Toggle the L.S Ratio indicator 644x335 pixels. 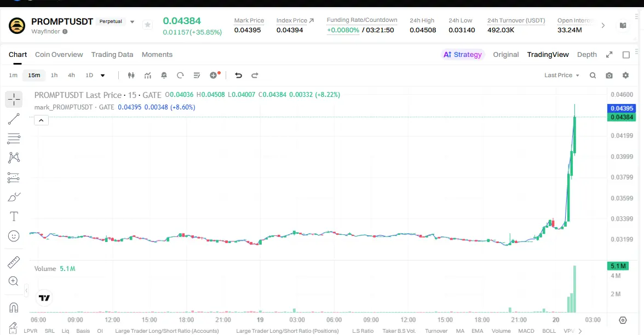[363, 331]
